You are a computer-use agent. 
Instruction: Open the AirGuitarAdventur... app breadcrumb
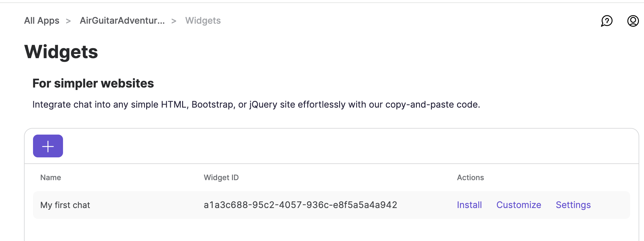coord(122,20)
